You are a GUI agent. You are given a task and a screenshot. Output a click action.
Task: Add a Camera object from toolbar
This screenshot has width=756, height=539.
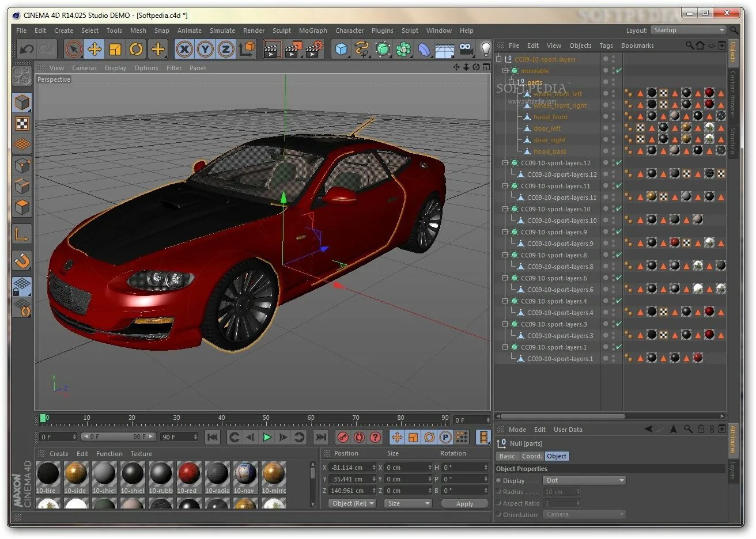click(x=466, y=50)
